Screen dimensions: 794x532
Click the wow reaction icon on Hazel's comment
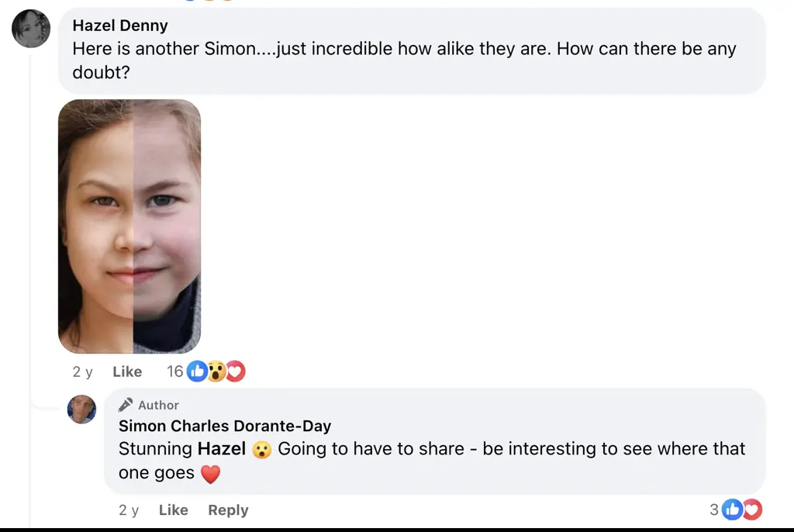coord(216,371)
